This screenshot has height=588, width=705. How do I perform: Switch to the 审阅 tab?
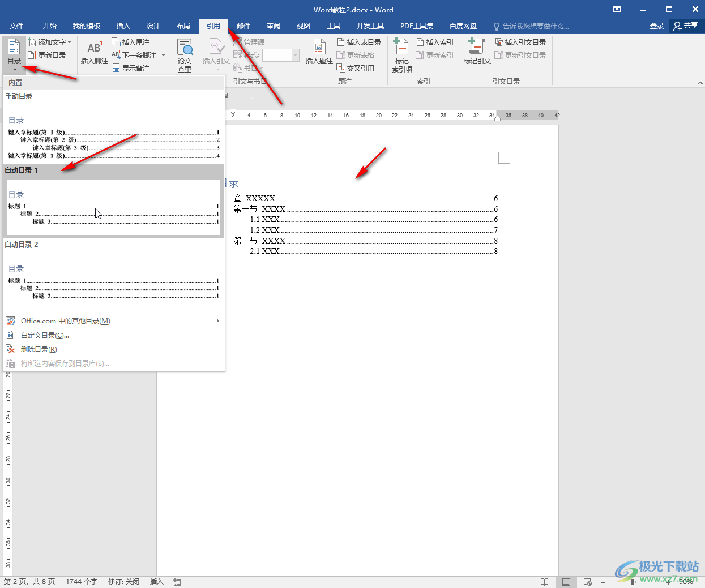click(274, 26)
